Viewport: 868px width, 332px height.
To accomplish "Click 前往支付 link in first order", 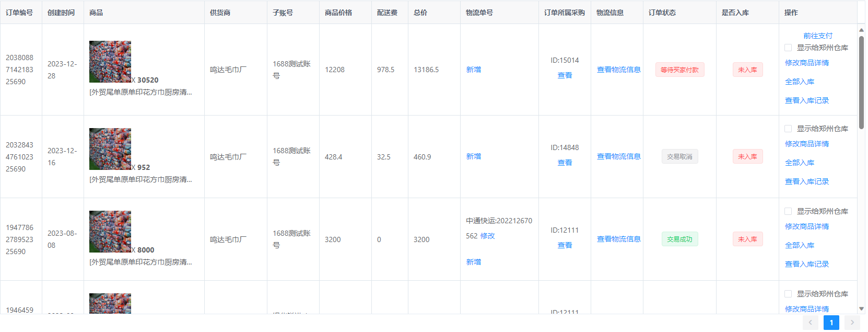I will pyautogui.click(x=817, y=36).
